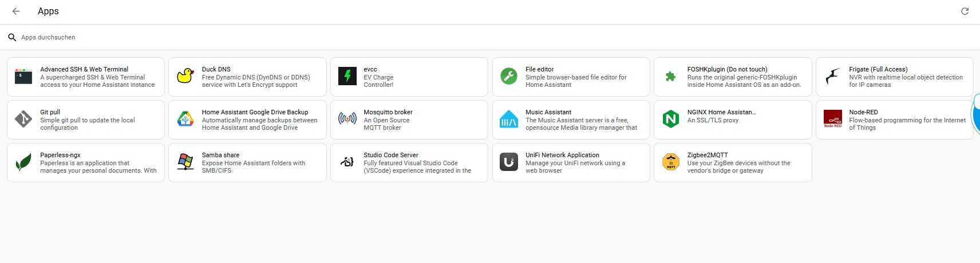Open the Home Assistant Google Drive Backup app
980x263 pixels.
(x=255, y=112)
